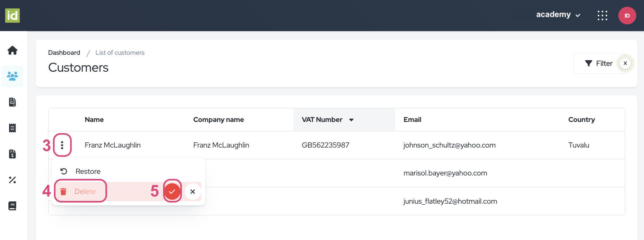Open Franz McLaughlin row three-dot menu
The image size is (644, 240).
click(x=62, y=145)
